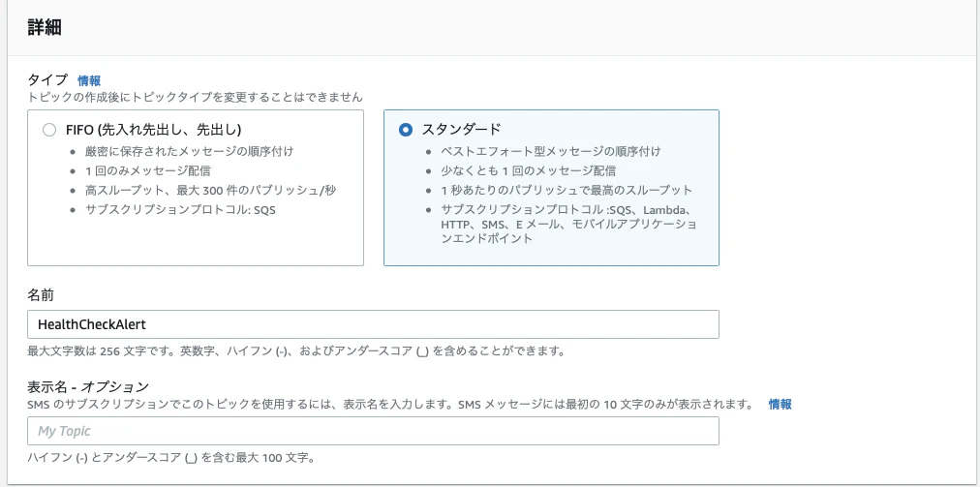Click the 名前 field label

point(41,294)
